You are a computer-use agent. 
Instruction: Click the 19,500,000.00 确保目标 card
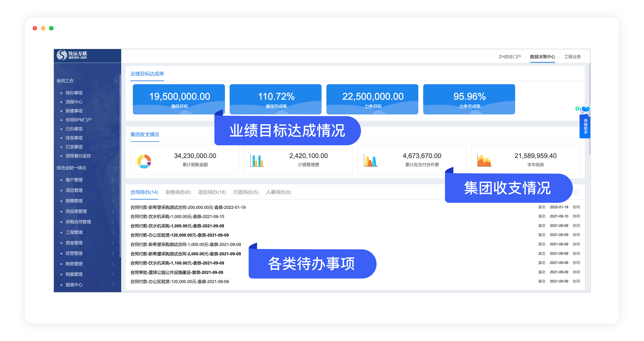click(179, 99)
